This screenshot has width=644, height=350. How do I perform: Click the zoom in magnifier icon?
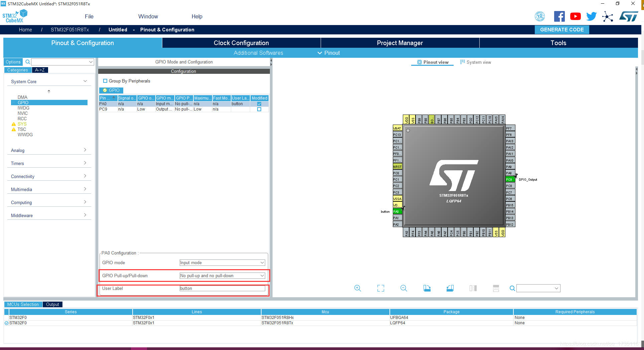click(x=357, y=288)
